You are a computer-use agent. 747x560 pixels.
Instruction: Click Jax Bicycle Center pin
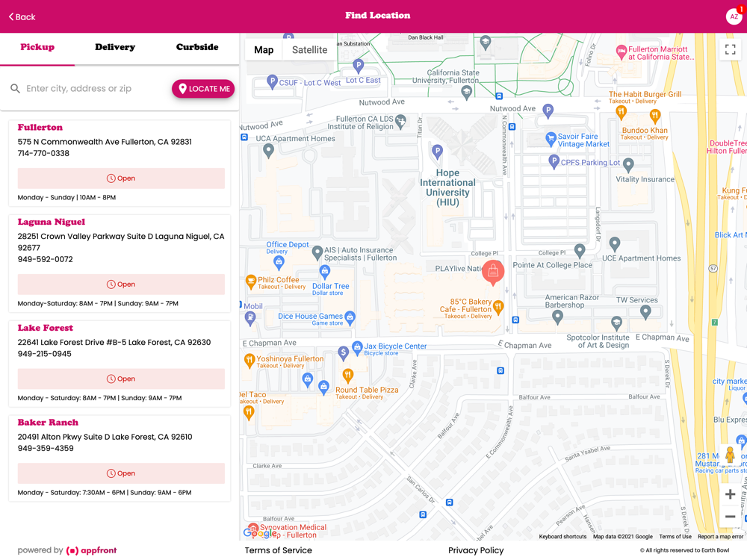point(357,348)
